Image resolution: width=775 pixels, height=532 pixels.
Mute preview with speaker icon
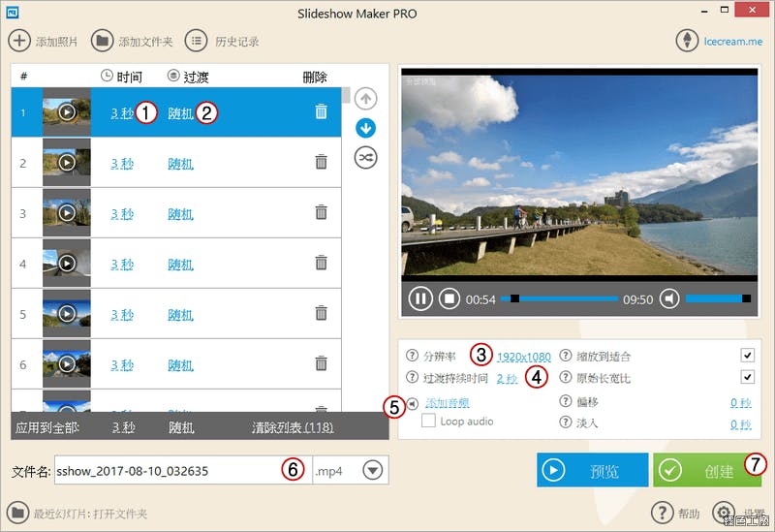coord(669,298)
